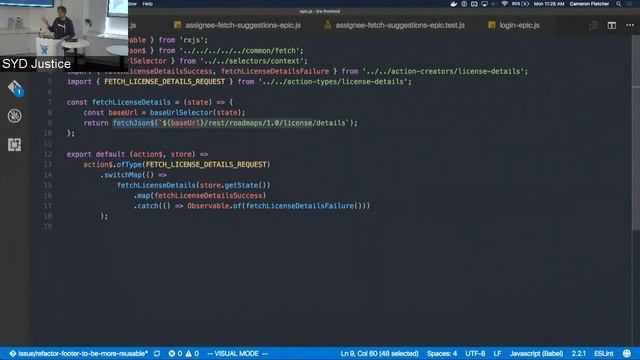The image size is (640, 360).
Task: Click the errors count icon in status bar
Action: tap(172, 353)
